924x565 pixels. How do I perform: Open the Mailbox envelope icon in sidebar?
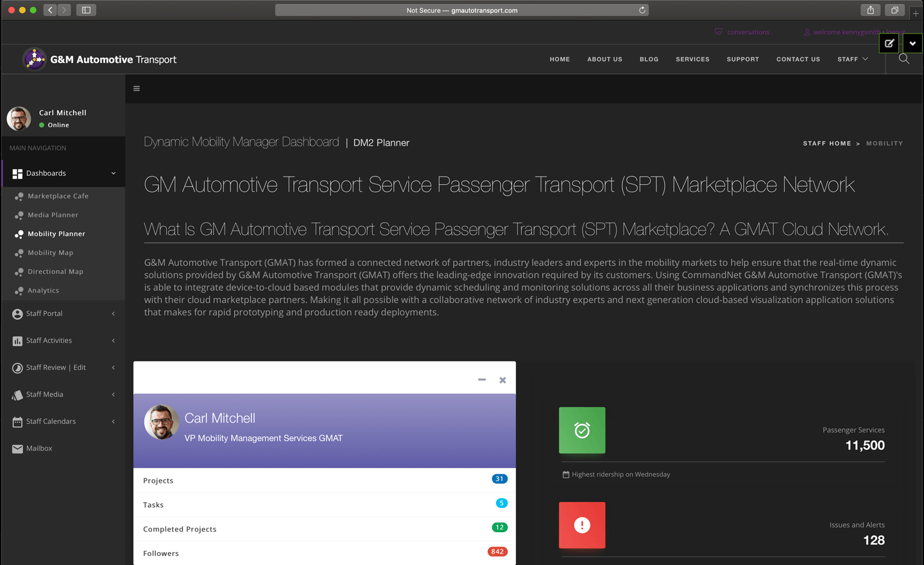point(17,449)
